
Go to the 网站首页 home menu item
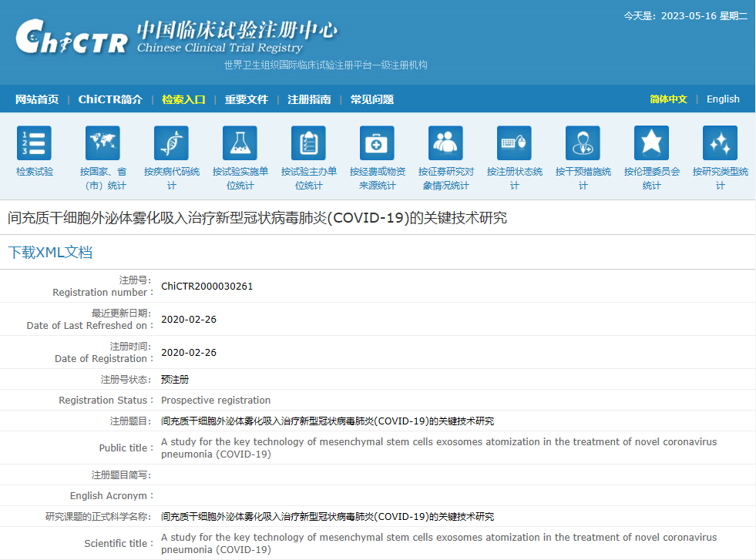tap(35, 99)
